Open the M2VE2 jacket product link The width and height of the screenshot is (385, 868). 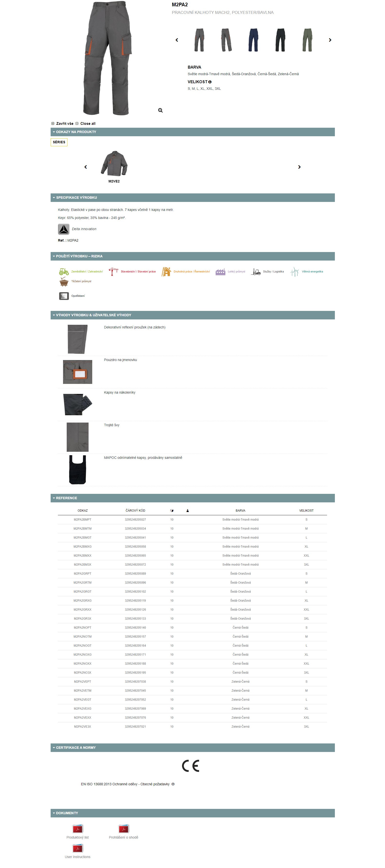point(114,181)
